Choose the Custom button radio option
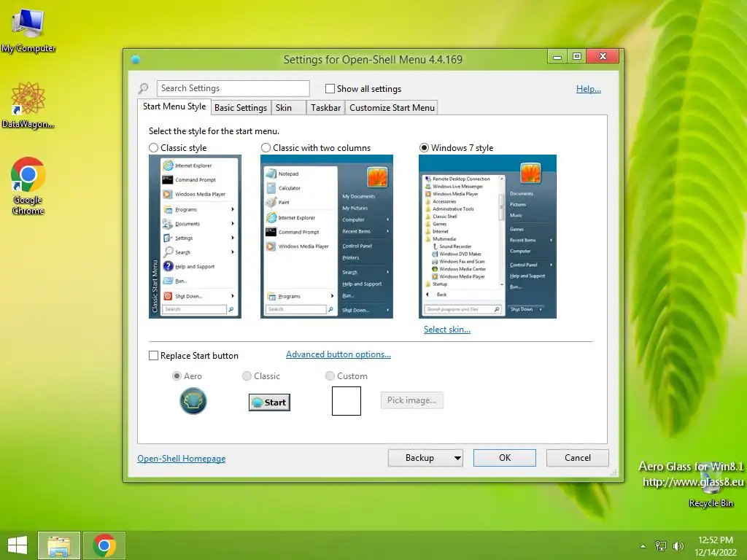 (x=330, y=376)
